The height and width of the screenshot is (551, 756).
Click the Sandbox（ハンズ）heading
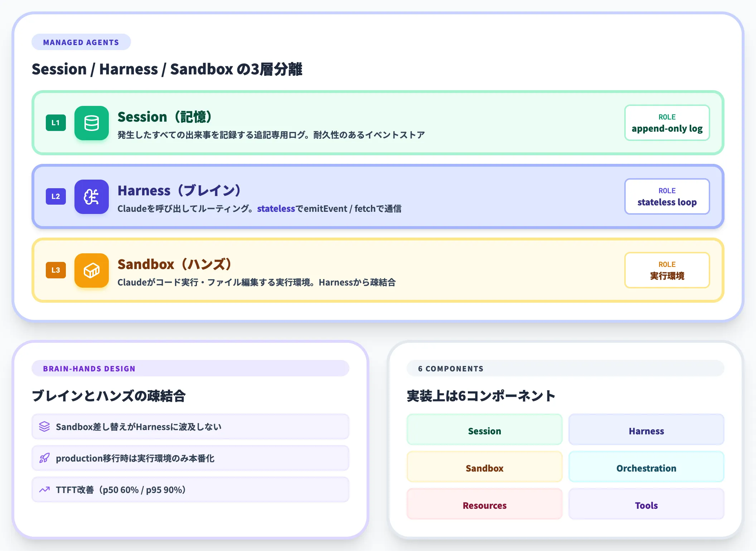click(x=174, y=264)
